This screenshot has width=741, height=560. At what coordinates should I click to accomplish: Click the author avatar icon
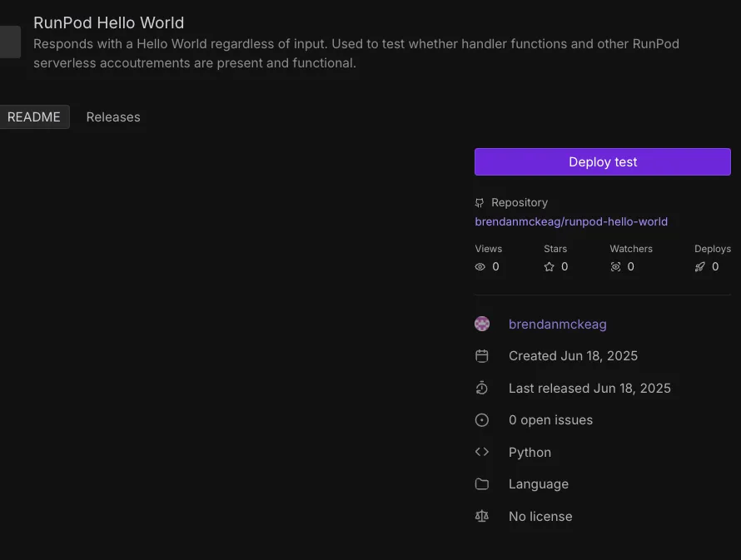482,324
